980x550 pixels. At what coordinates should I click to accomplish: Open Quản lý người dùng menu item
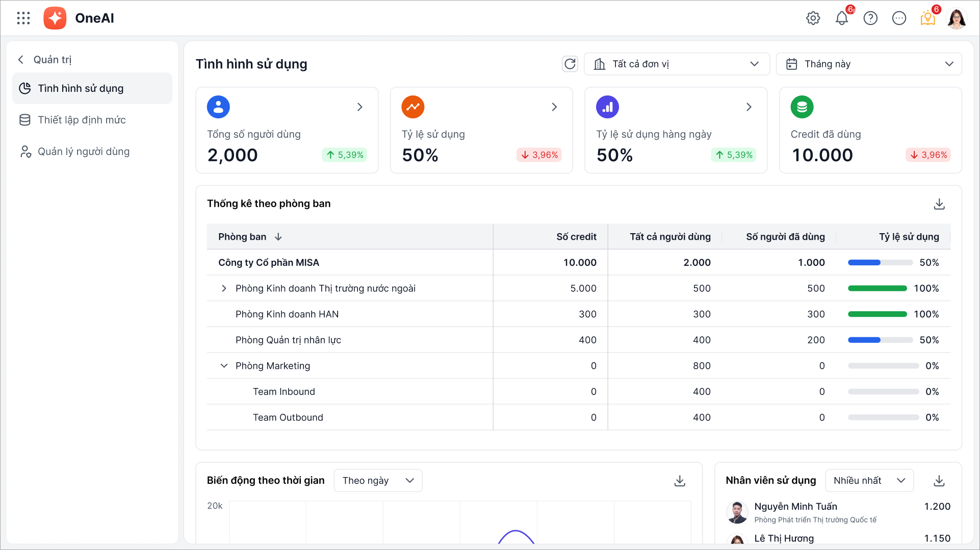click(84, 152)
